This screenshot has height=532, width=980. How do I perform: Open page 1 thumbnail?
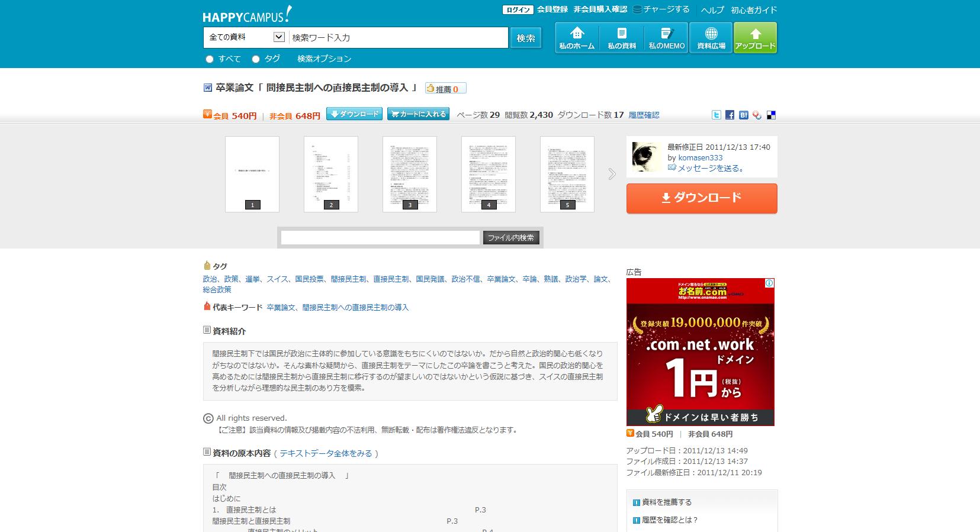252,174
